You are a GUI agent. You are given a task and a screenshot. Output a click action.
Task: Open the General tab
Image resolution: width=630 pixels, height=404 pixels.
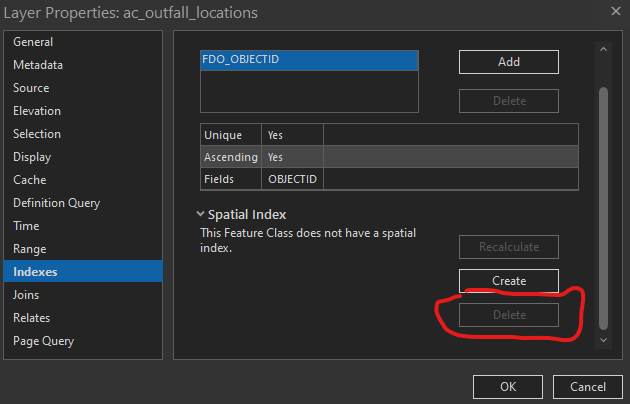(33, 42)
